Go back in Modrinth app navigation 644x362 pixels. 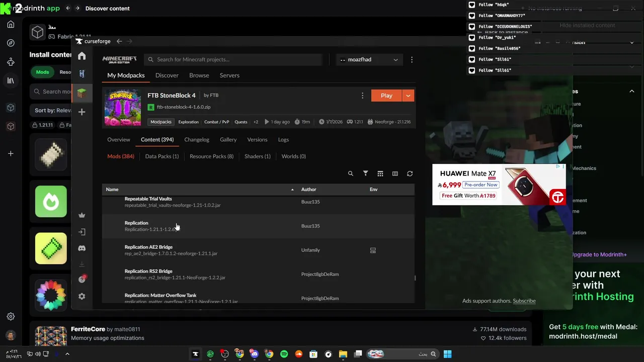pos(68,8)
